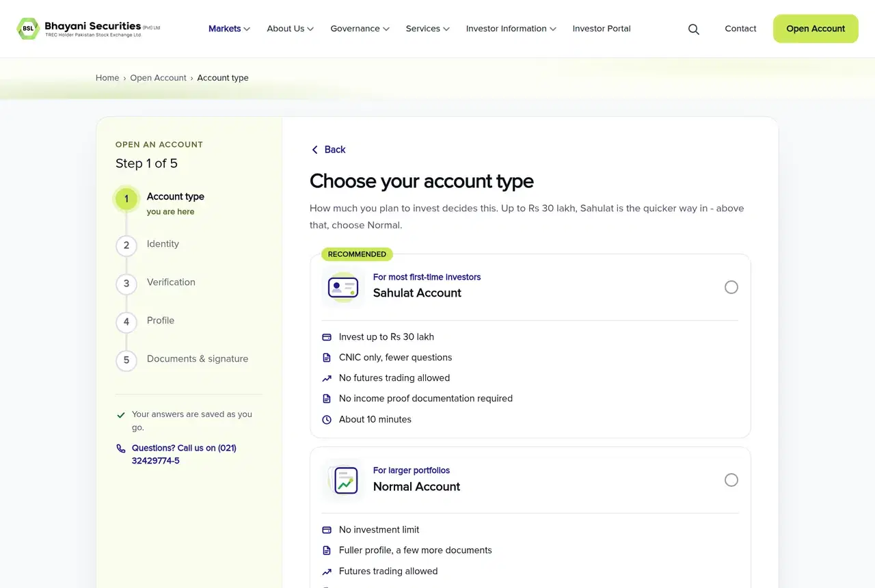The image size is (875, 588).
Task: Open the search magnifier icon
Action: (x=694, y=29)
